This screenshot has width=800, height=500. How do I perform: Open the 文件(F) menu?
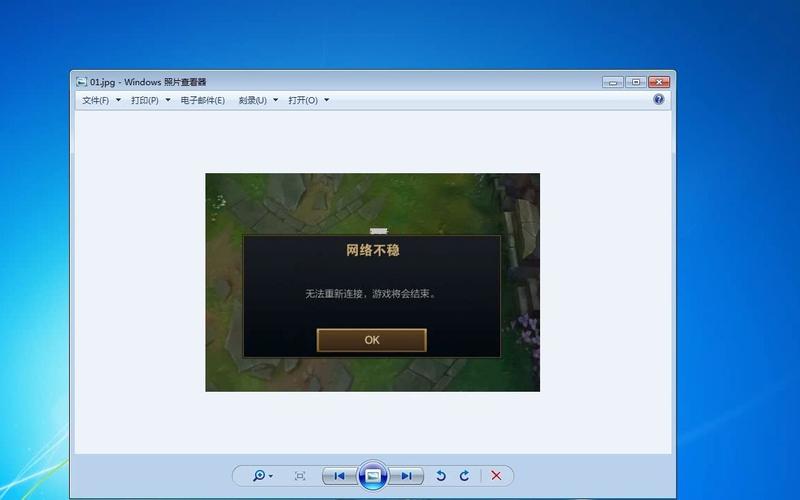(x=95, y=100)
